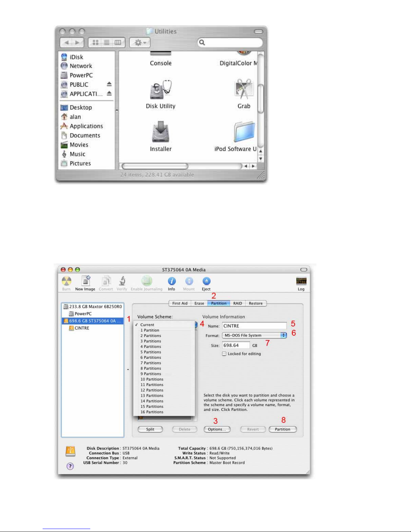Click the Finder back arrow button
Viewport: 411px width, 532px height.
(66, 43)
